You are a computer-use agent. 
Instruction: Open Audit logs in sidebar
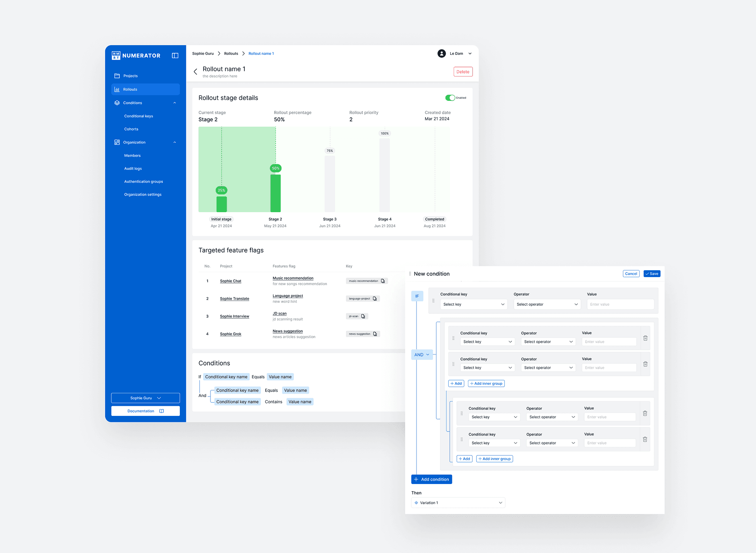point(133,169)
